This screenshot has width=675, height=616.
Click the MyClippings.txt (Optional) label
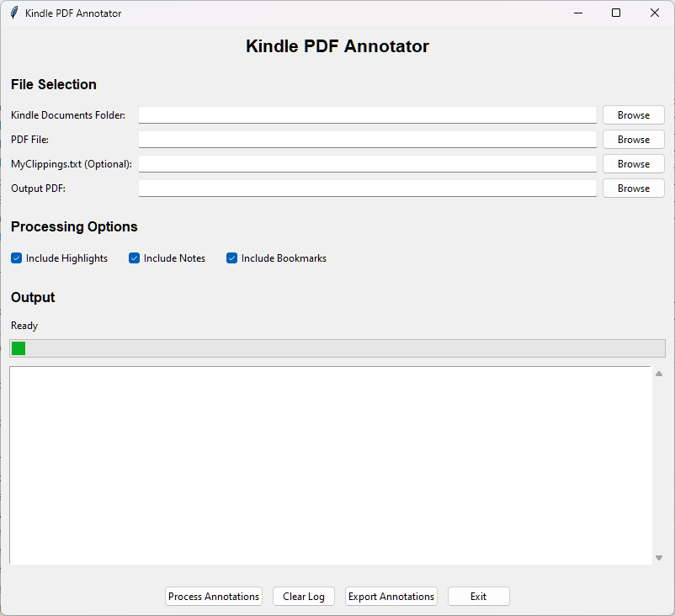(x=72, y=164)
